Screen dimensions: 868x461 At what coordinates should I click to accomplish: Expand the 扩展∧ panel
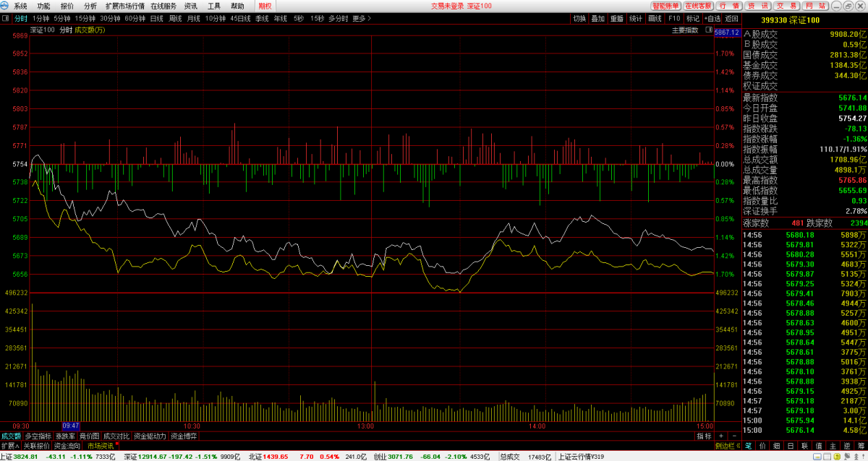click(x=9, y=446)
